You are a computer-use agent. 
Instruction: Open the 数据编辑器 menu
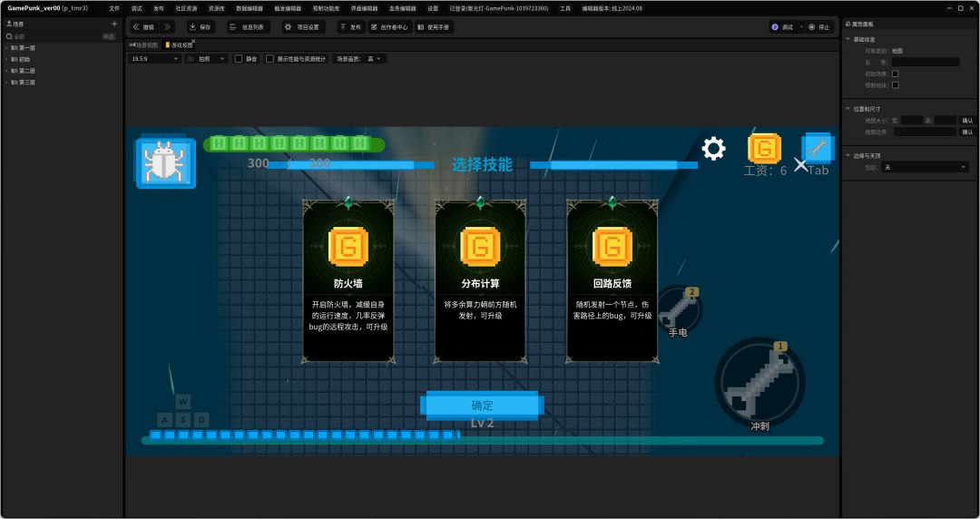tap(250, 9)
